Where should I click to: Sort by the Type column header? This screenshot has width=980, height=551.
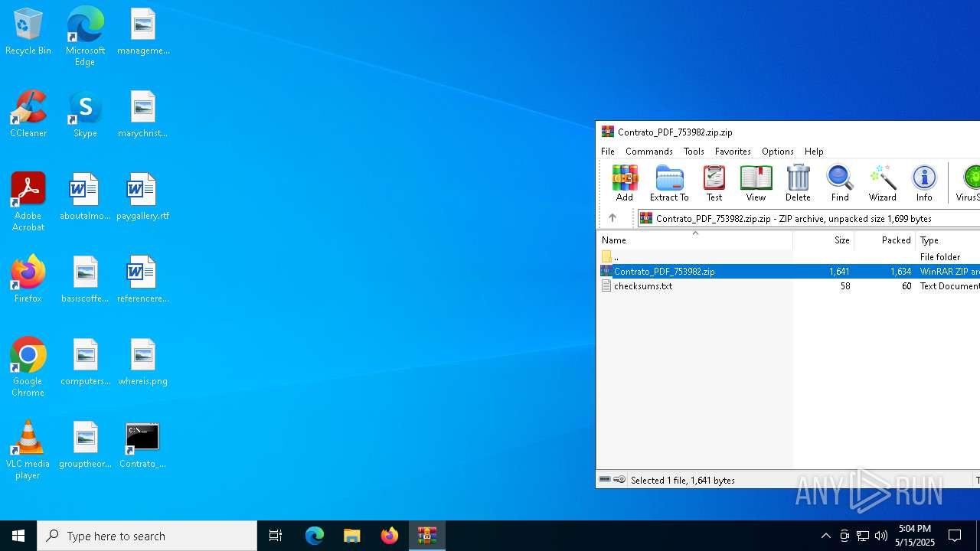click(x=948, y=240)
